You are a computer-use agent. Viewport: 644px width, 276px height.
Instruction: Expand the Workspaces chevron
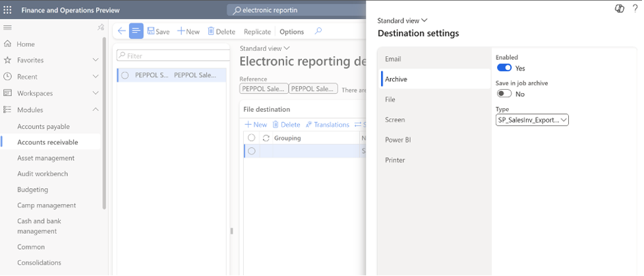coord(96,93)
